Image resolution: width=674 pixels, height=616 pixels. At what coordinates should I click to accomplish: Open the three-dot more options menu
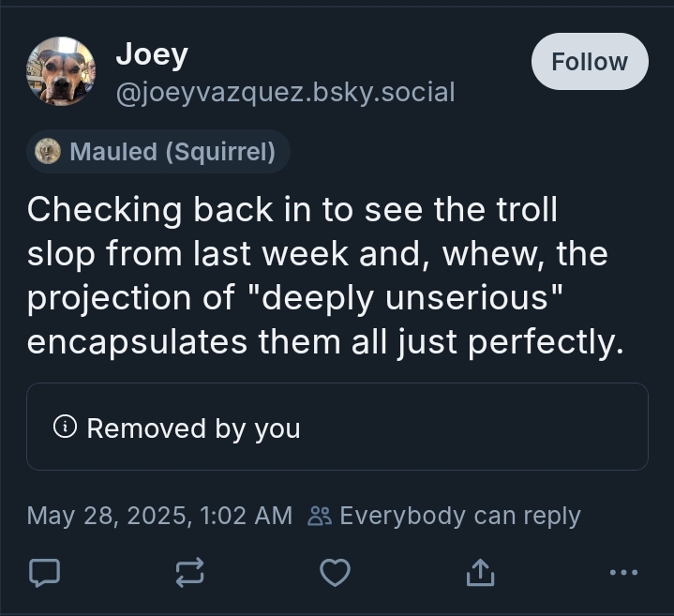[622, 572]
